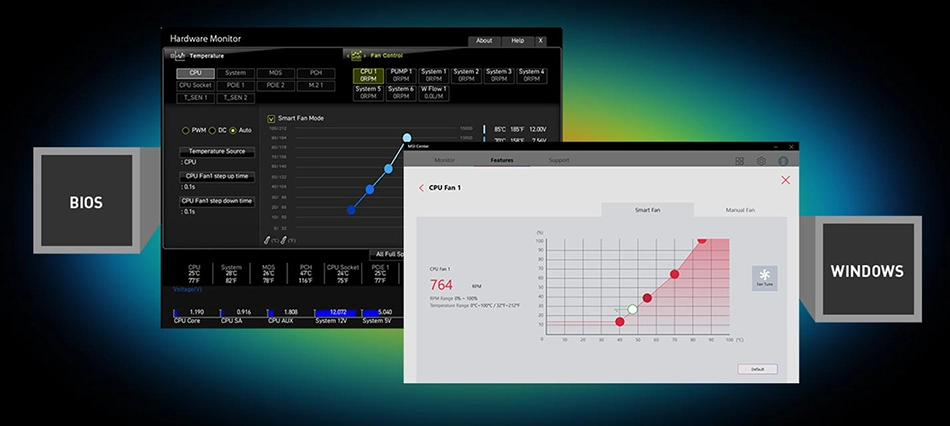
Task: Select the T_SEN 2 sensor button
Action: [x=236, y=98]
